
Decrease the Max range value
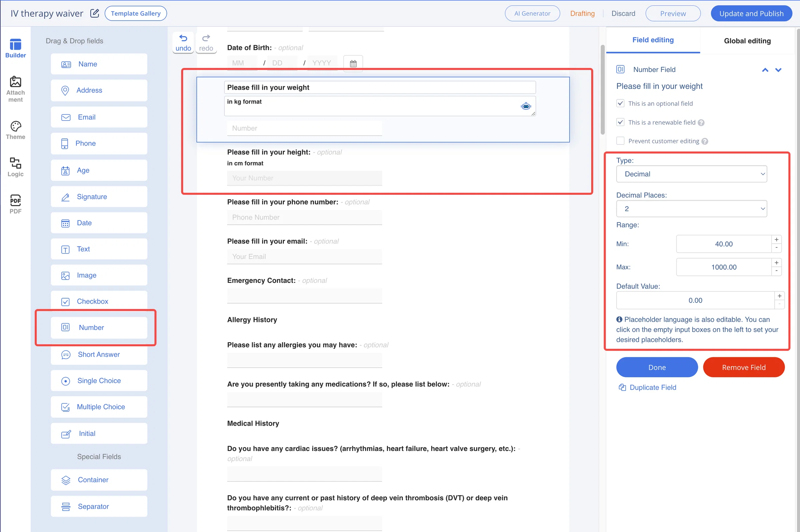776,271
